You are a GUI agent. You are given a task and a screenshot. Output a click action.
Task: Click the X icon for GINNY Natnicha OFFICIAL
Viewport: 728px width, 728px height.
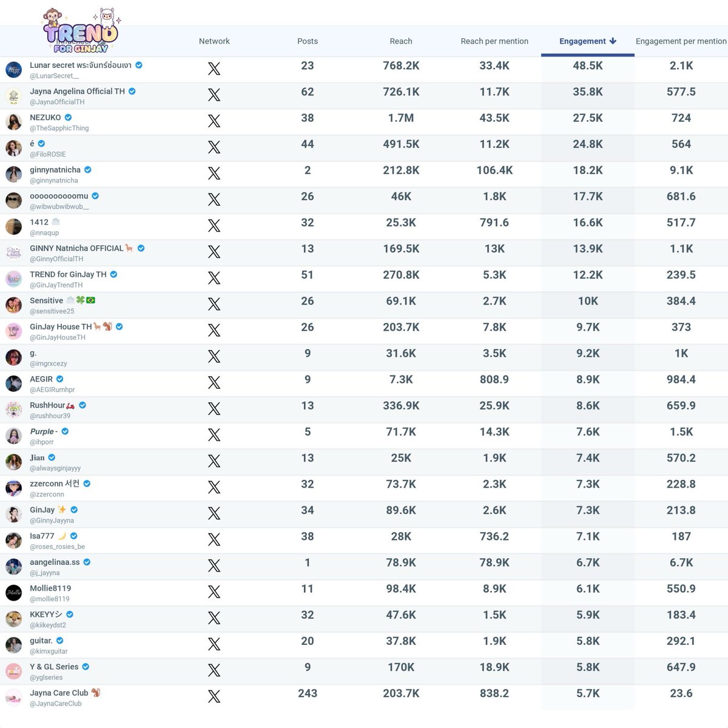tap(214, 252)
